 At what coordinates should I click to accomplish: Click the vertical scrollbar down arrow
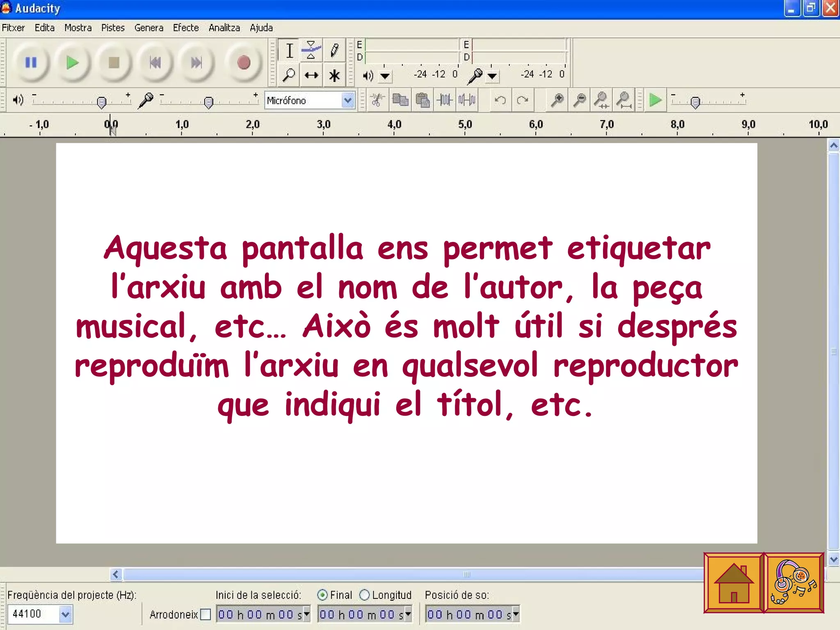[833, 559]
